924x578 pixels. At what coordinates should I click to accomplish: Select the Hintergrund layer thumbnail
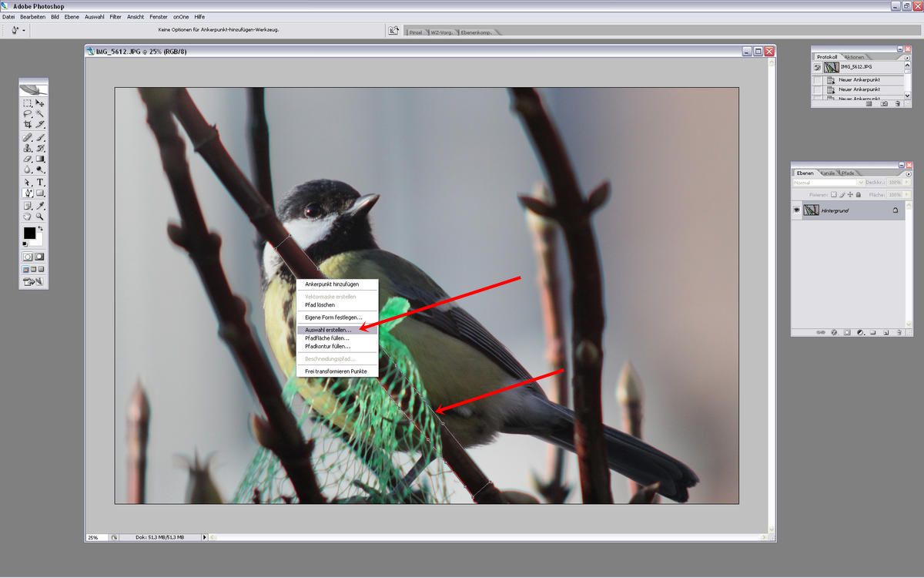(812, 210)
